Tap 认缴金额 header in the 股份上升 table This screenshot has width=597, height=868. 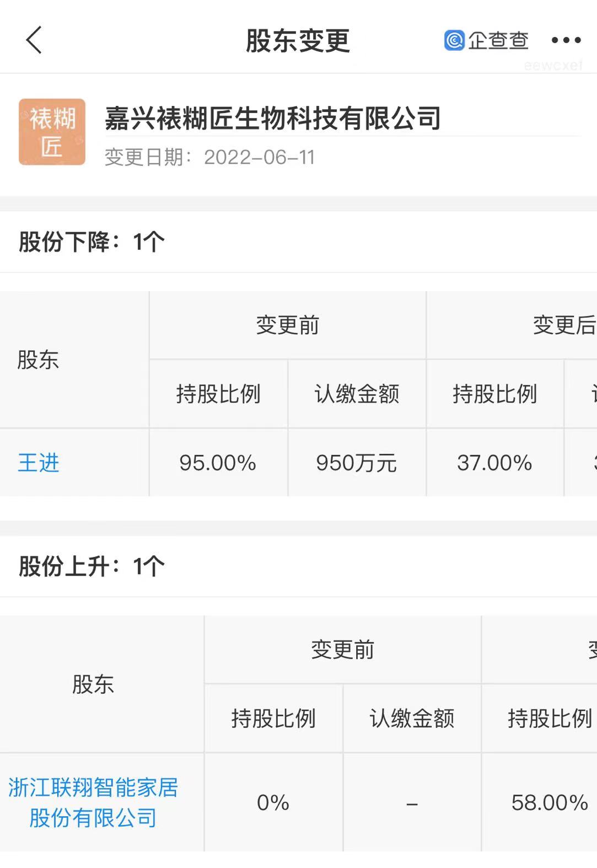coord(412,719)
